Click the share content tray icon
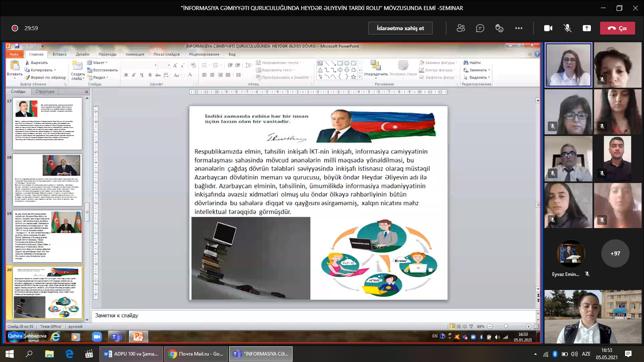 tap(587, 28)
